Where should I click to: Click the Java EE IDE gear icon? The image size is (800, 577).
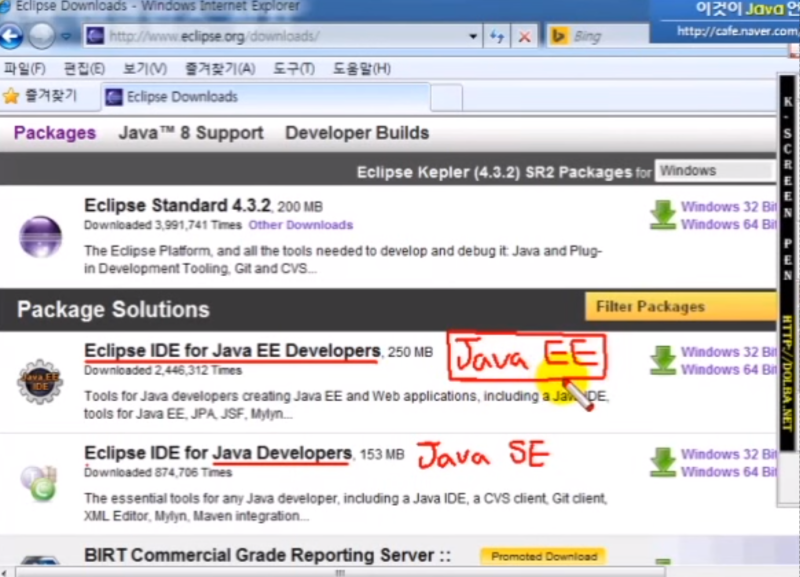coord(40,381)
